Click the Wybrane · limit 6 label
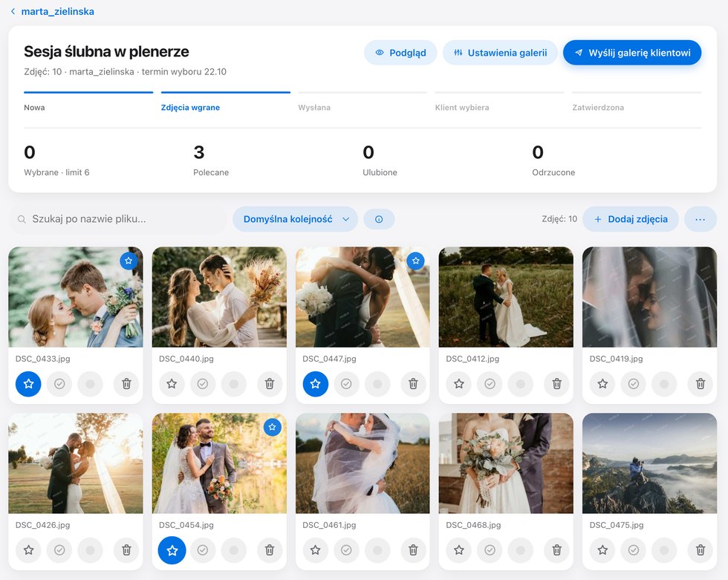Viewport: 728px width, 580px height. [56, 172]
